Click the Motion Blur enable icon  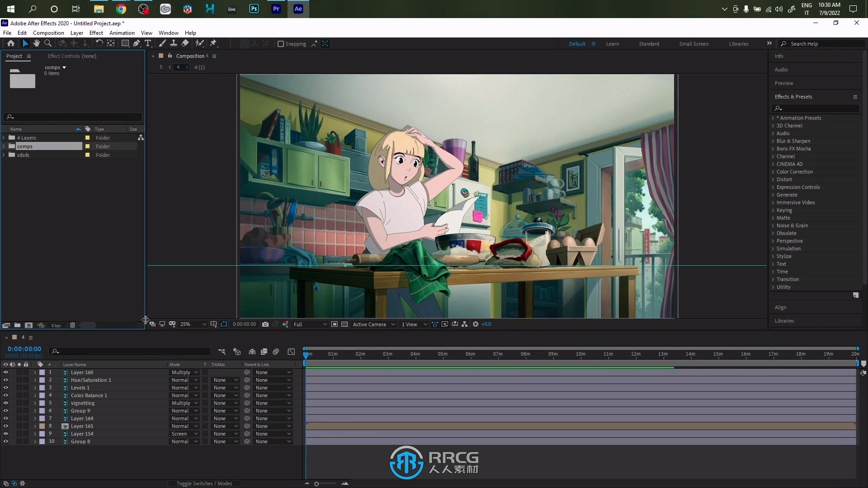point(277,352)
